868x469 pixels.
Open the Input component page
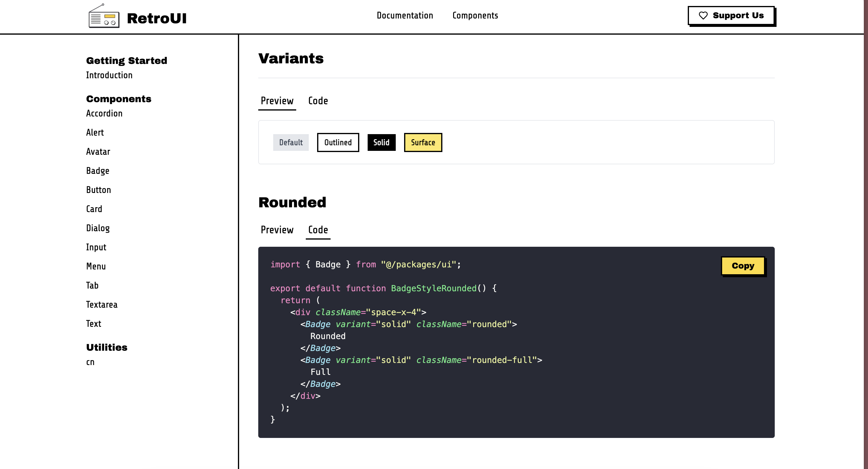pyautogui.click(x=96, y=247)
